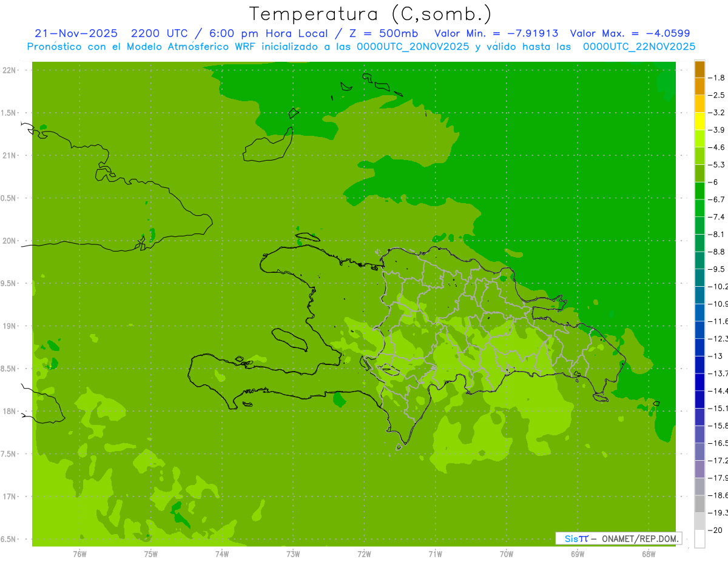Click the date '21-Nov-2025' in header
Image resolution: width=728 pixels, height=562 pixels.
tap(75, 33)
